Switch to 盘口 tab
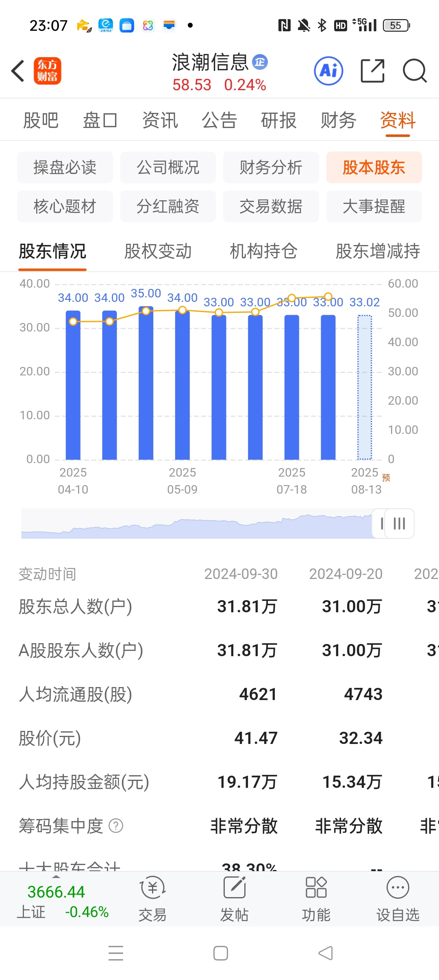439x980 pixels. [x=100, y=120]
